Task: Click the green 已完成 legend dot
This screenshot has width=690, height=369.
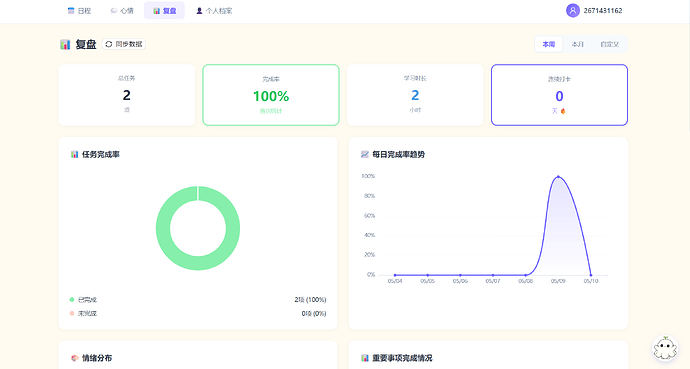Action: coord(72,300)
